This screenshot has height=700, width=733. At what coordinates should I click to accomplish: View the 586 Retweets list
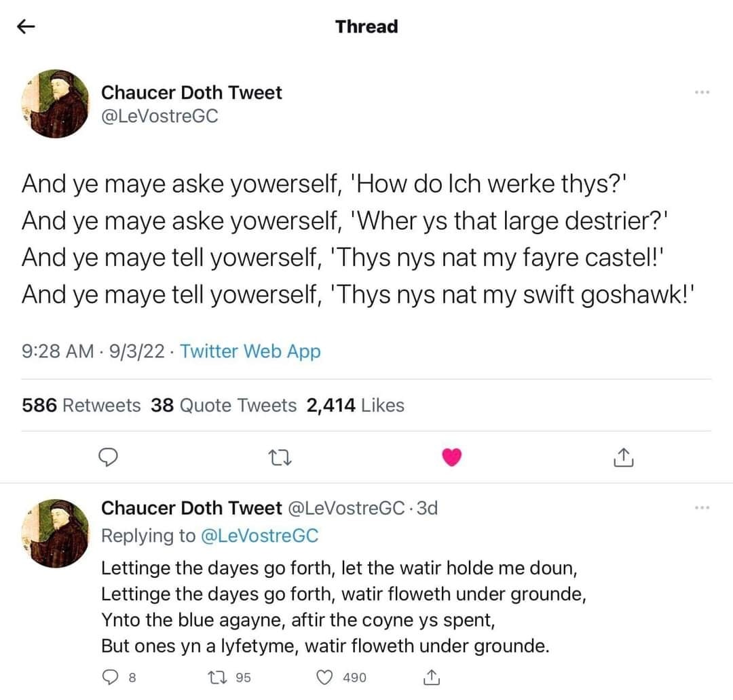coord(81,406)
